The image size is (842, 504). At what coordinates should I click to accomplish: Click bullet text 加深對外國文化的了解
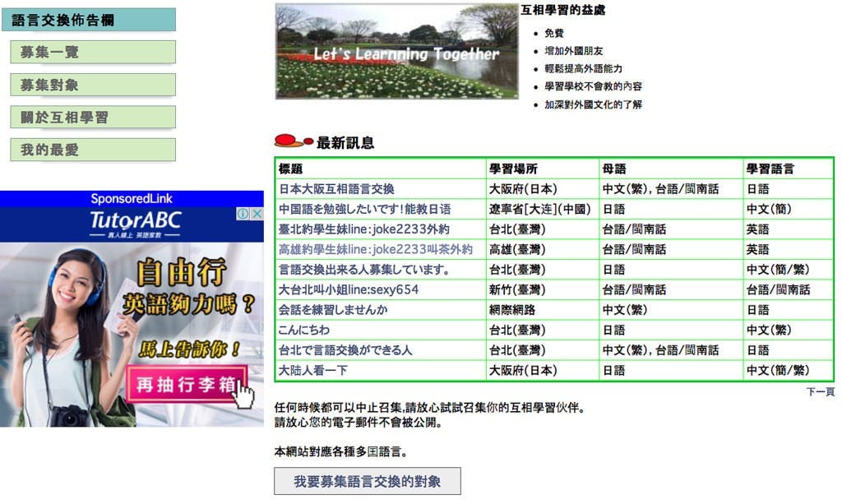593,104
